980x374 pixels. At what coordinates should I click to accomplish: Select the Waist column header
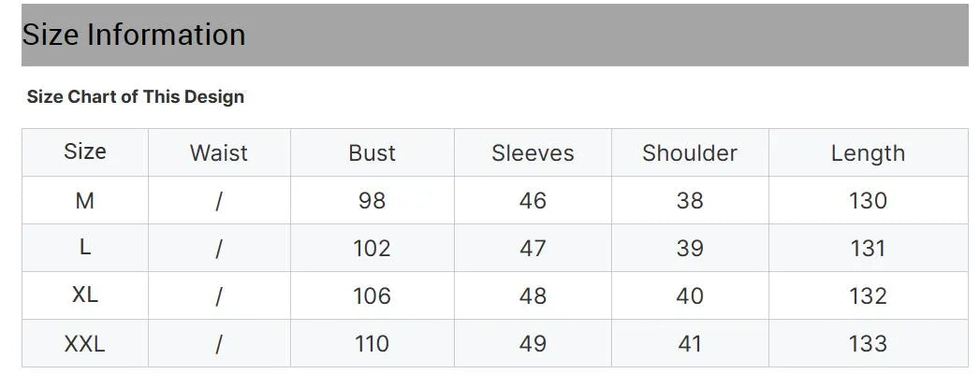219,153
